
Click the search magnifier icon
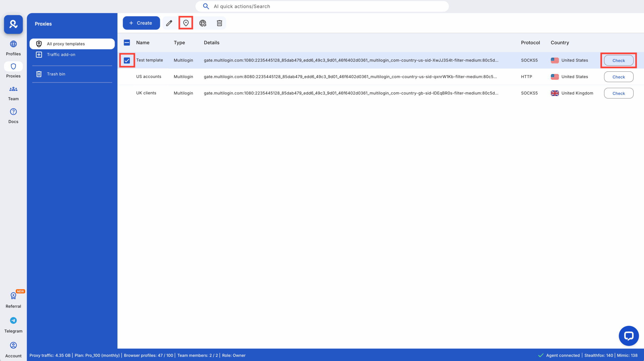coord(206,6)
